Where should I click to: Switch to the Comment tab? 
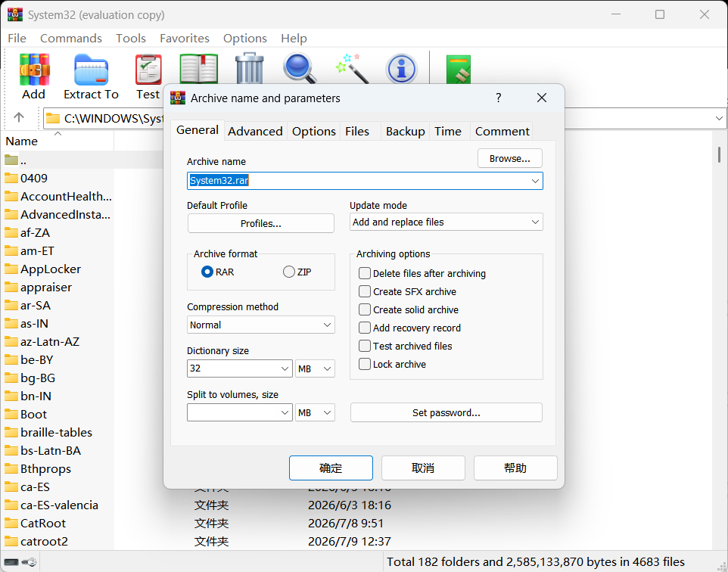coord(502,132)
